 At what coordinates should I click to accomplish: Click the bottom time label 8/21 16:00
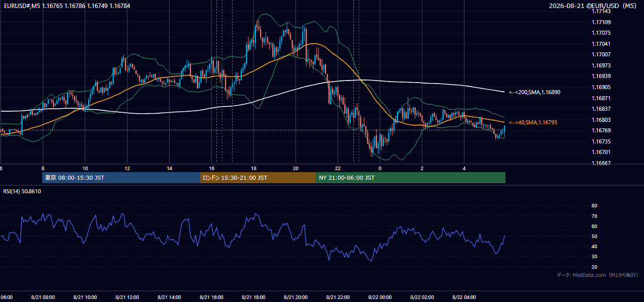coord(212,297)
